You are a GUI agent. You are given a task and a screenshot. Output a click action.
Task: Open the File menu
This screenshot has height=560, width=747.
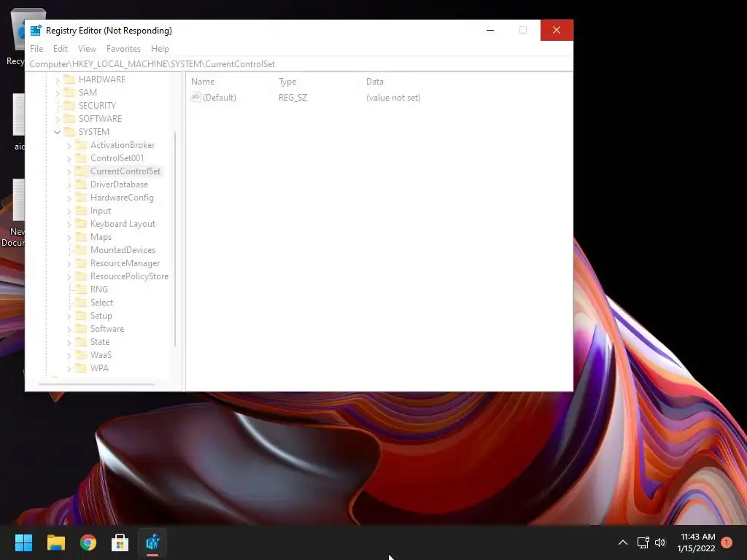point(36,49)
